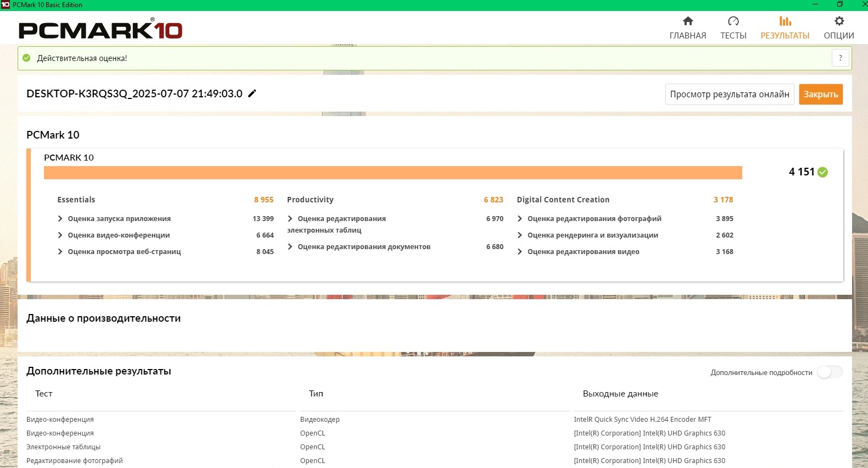This screenshot has height=468, width=868.
Task: Click the orange PCMark 10 score bar
Action: pyautogui.click(x=393, y=173)
